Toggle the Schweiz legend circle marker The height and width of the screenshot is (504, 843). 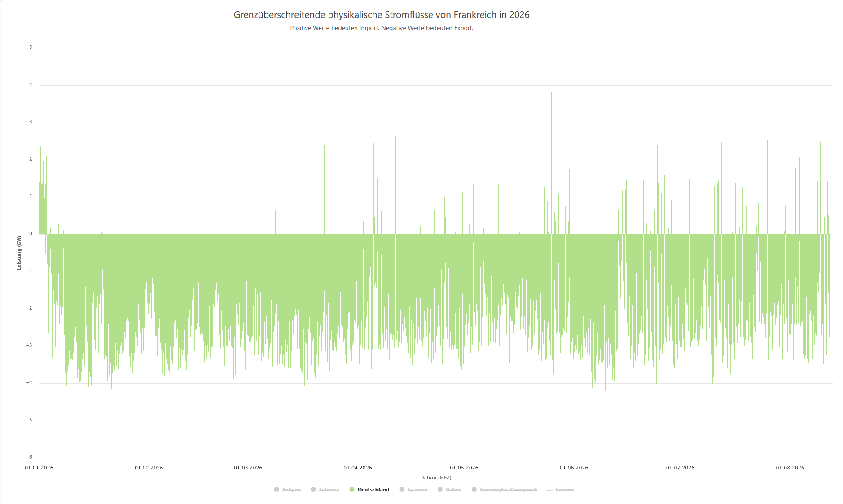tap(313, 490)
